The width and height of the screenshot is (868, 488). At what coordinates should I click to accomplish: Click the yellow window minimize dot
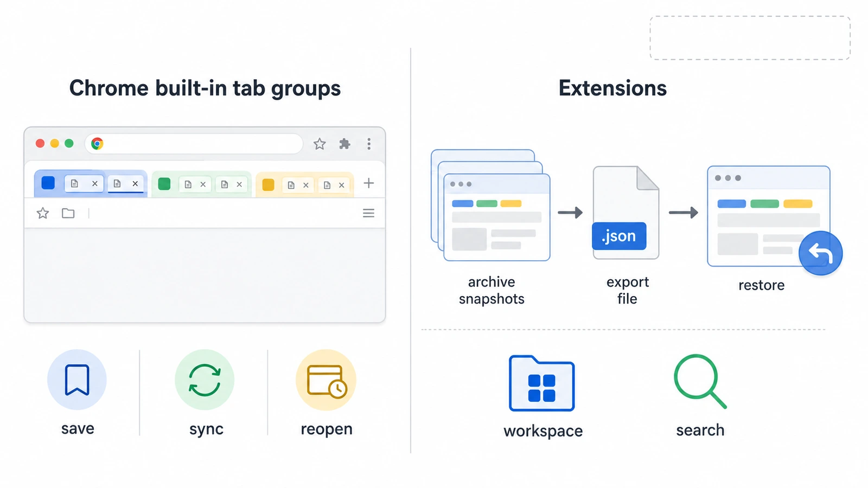(54, 143)
